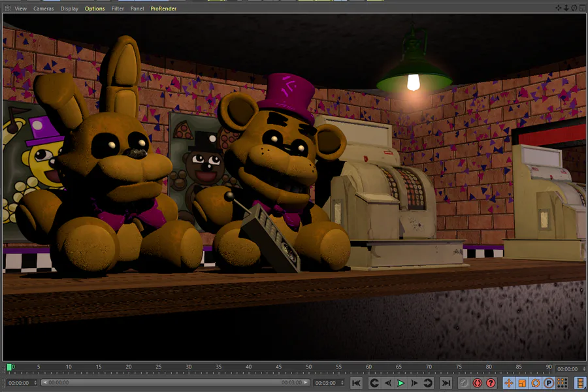Click frame 75 on the timeline ruler
The height and width of the screenshot is (392, 588).
tap(459, 367)
